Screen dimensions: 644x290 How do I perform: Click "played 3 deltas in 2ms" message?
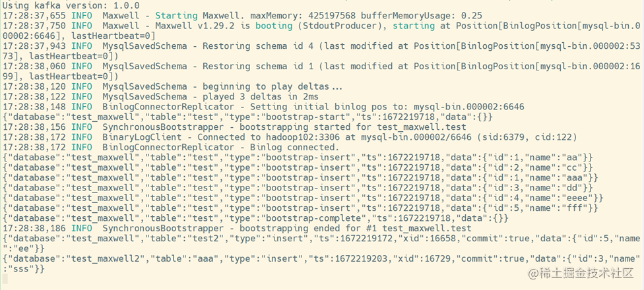pyautogui.click(x=261, y=96)
